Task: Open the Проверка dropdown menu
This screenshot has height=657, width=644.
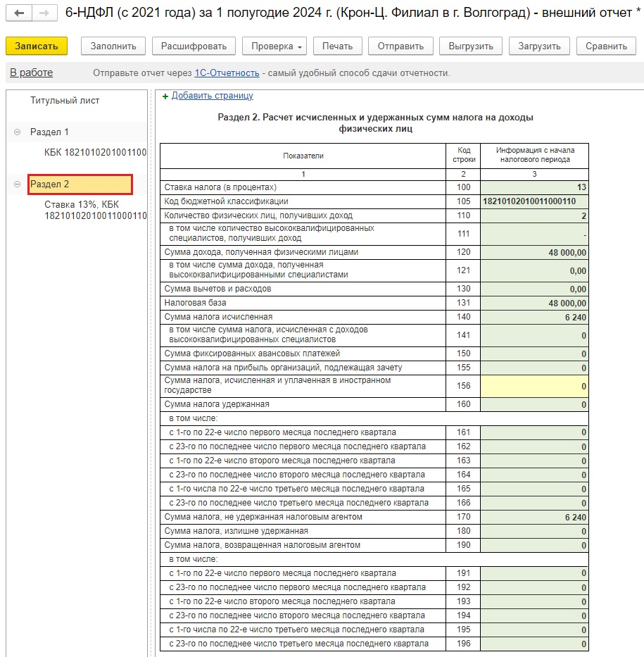Action: (274, 46)
